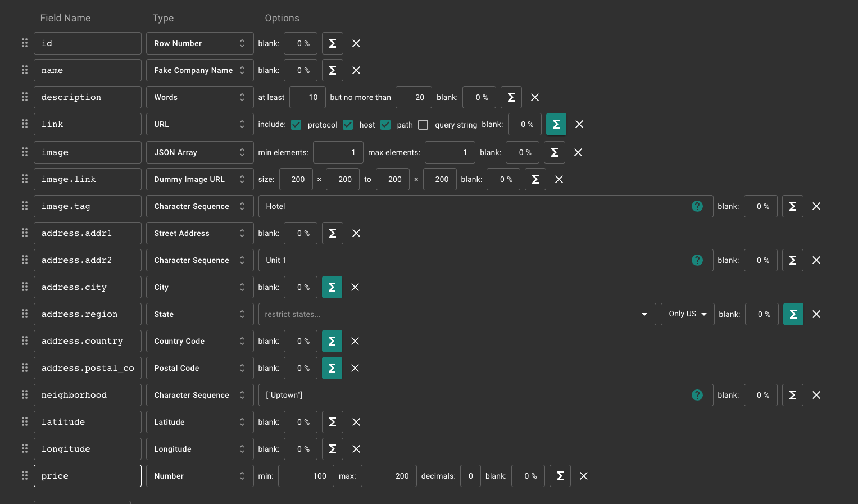Grab the drag handle of the id row
The height and width of the screenshot is (504, 858).
pos(25,43)
